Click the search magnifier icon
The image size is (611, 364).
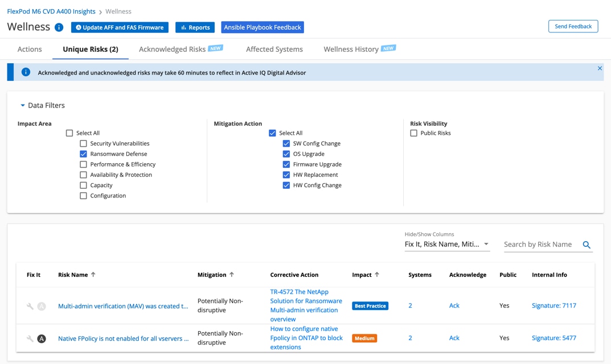[x=587, y=245]
